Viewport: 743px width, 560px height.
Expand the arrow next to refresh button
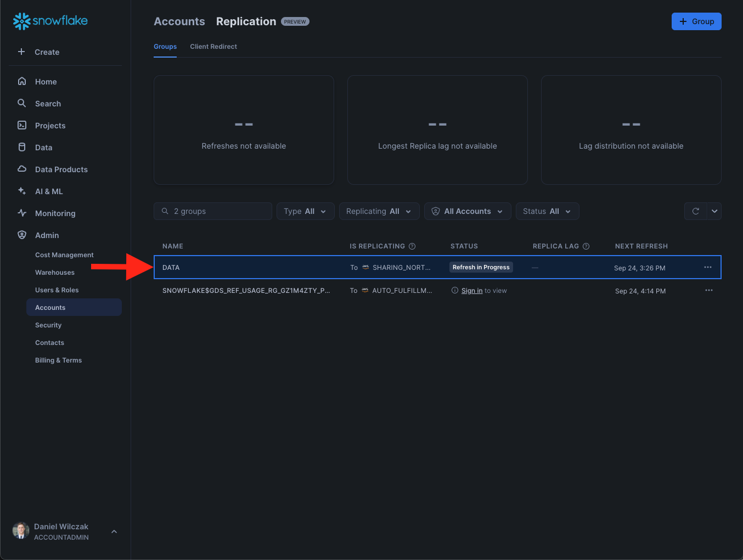coord(714,211)
